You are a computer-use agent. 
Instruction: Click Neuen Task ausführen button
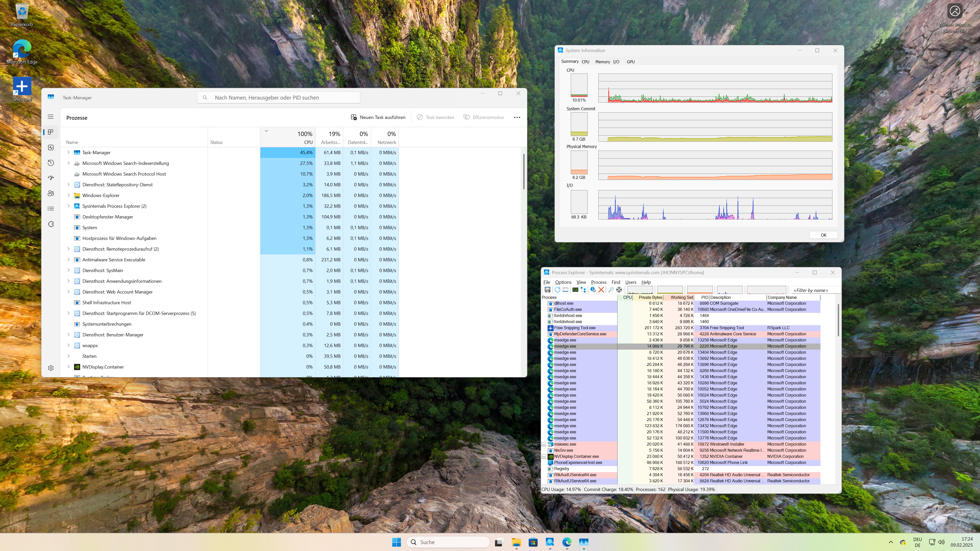click(x=378, y=117)
